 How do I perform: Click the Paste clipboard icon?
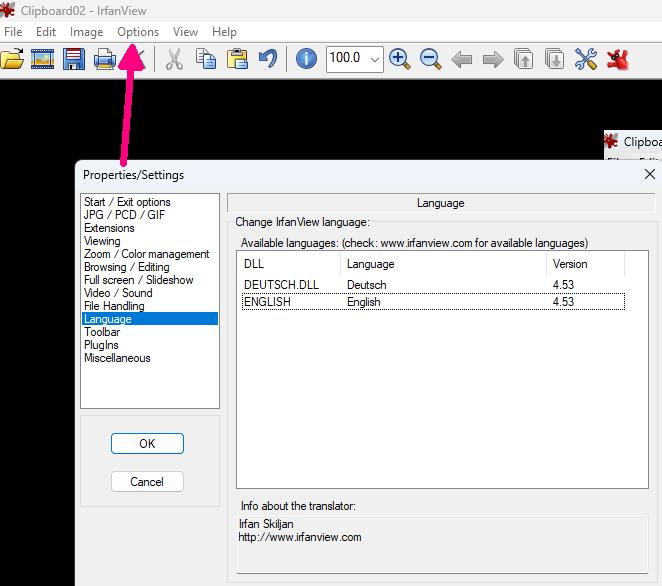point(237,59)
